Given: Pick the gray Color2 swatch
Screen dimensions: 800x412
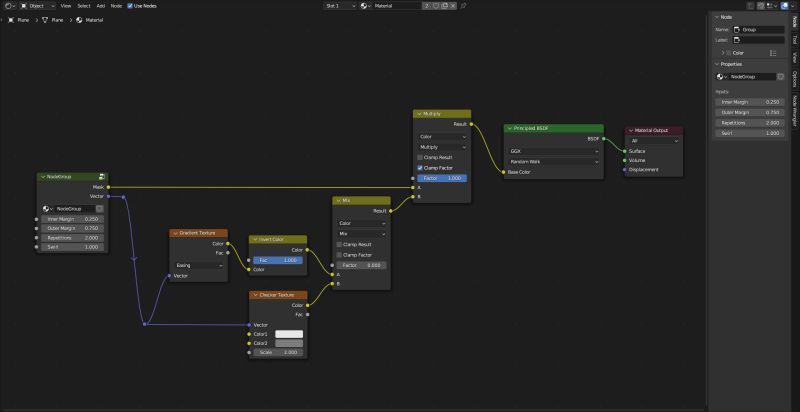Looking at the screenshot, I should pyautogui.click(x=289, y=344).
